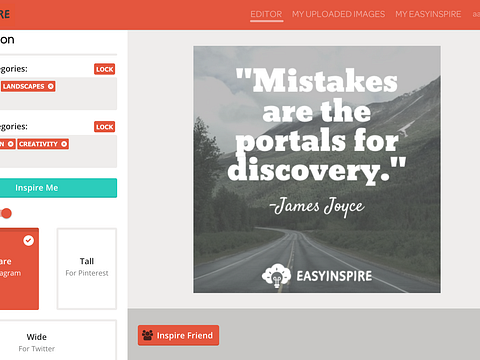The width and height of the screenshot is (480, 360).
Task: Click the quote text "Mistakes are the portals for discovery."
Action: pyautogui.click(x=317, y=126)
